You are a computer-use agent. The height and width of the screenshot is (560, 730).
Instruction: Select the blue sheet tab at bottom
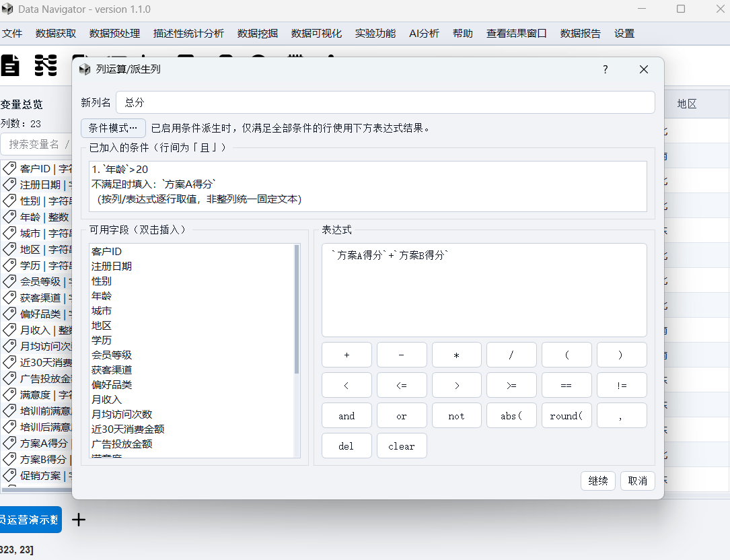point(31,520)
